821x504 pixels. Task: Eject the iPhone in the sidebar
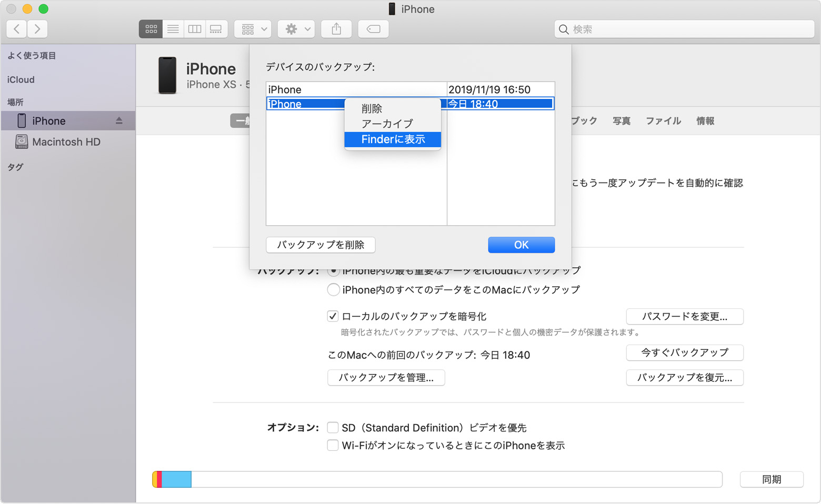(119, 121)
